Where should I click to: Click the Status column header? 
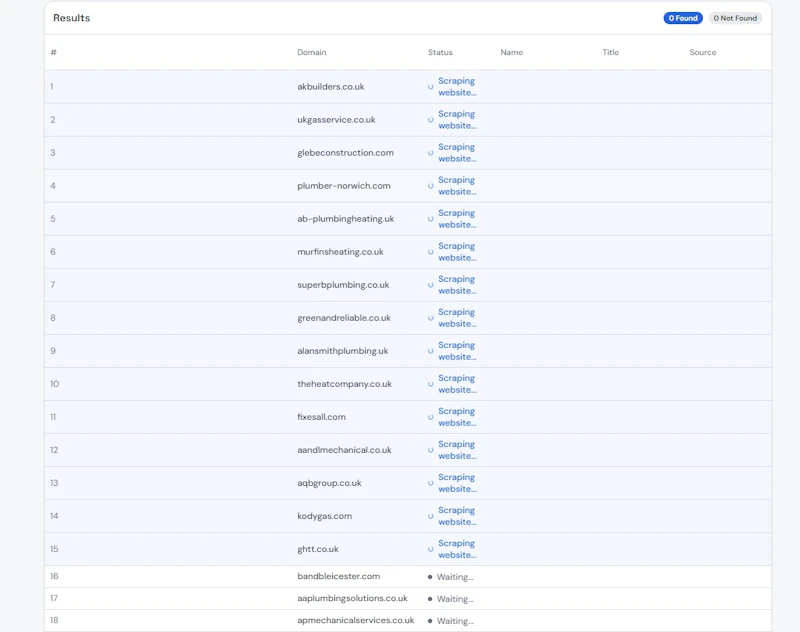pos(440,53)
